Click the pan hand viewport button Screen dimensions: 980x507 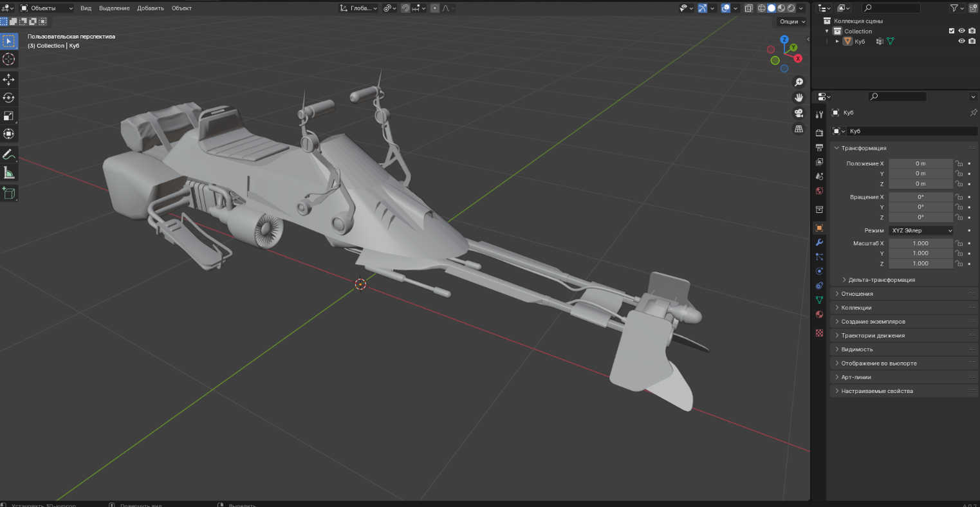(x=799, y=98)
